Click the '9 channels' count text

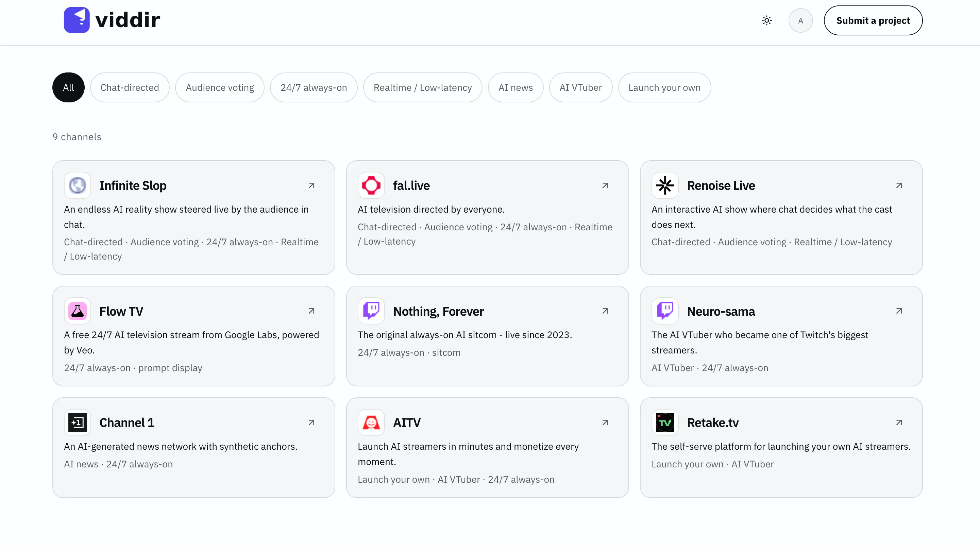77,137
